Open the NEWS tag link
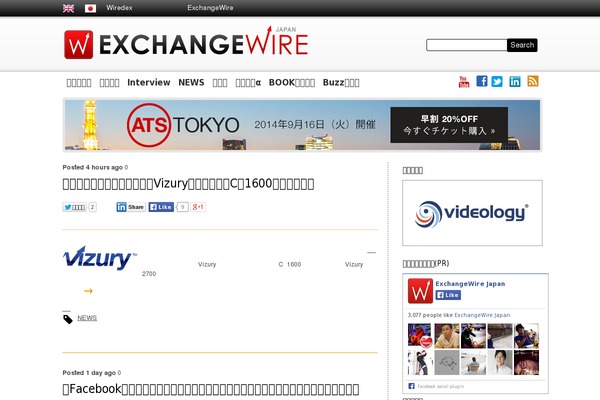 87,318
